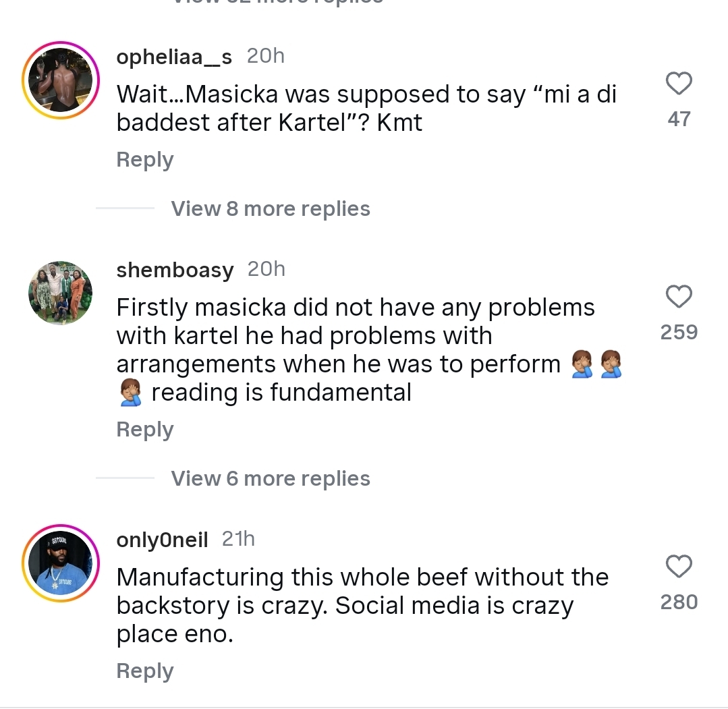View the 47 likes count
The image size is (728, 709).
pos(679,119)
